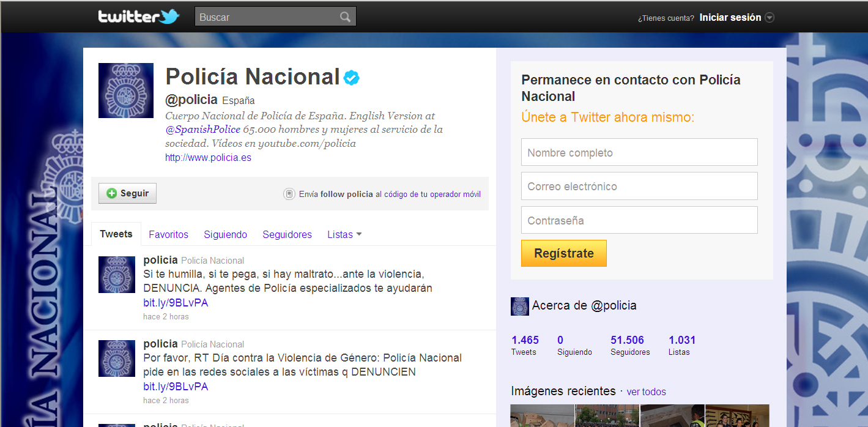Click the @SpanishPolice mention link

click(x=202, y=130)
